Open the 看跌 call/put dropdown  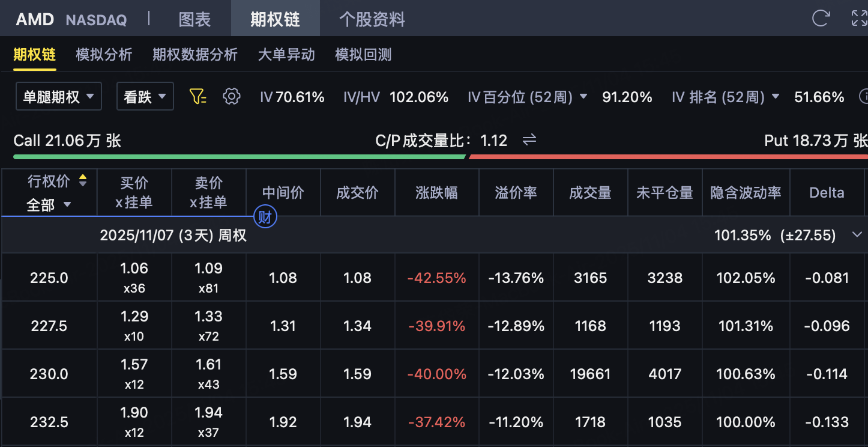tap(145, 97)
